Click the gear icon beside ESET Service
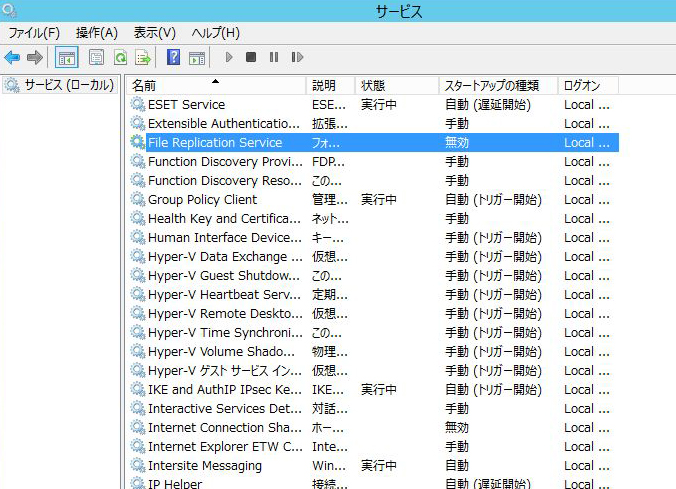 (x=138, y=104)
